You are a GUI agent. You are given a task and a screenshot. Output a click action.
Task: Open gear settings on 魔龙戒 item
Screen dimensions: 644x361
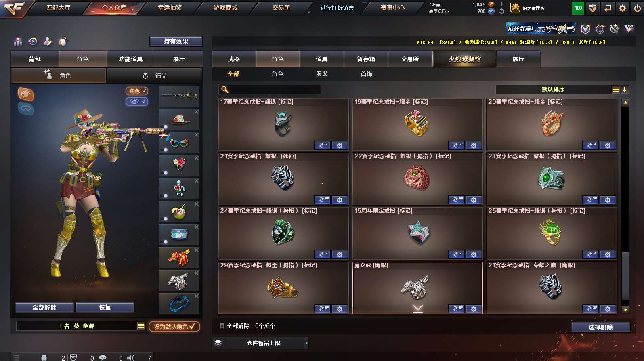(x=474, y=309)
